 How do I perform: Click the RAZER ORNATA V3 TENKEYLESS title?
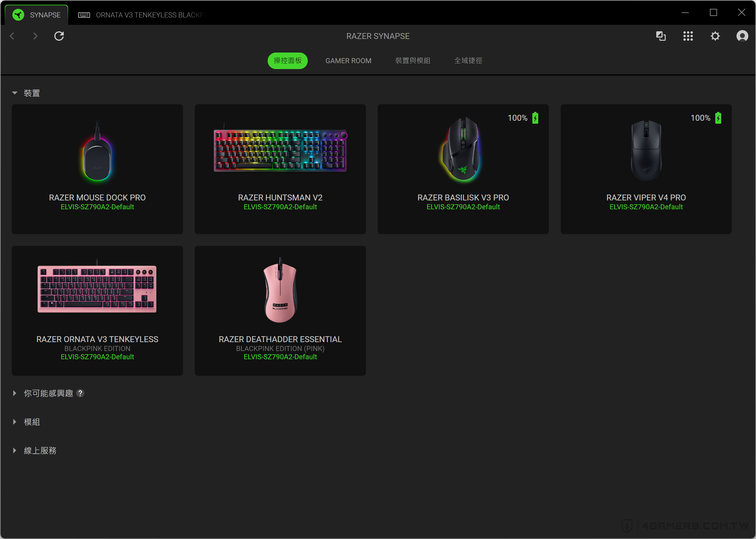point(97,339)
